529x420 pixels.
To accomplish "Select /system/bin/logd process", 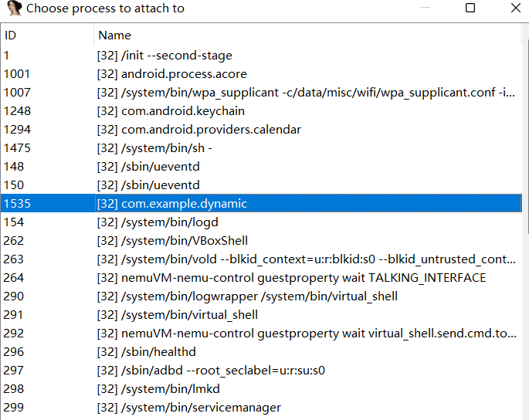I will point(261,222).
